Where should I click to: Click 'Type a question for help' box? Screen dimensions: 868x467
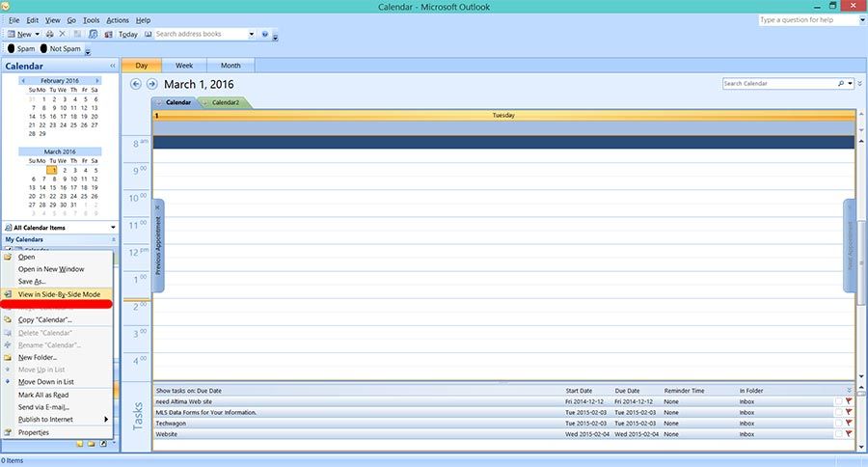808,20
